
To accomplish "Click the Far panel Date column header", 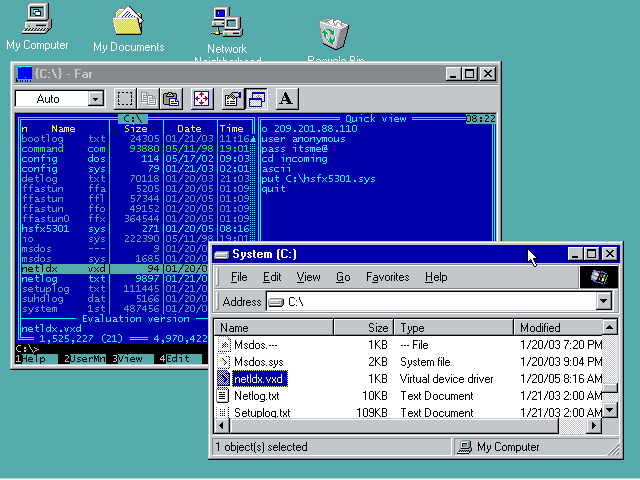I will (x=189, y=129).
